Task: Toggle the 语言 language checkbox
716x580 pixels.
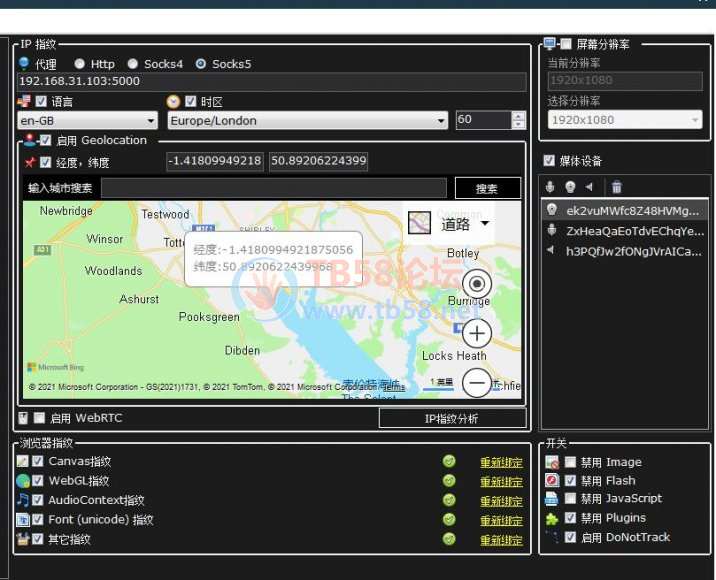Action: coord(41,101)
